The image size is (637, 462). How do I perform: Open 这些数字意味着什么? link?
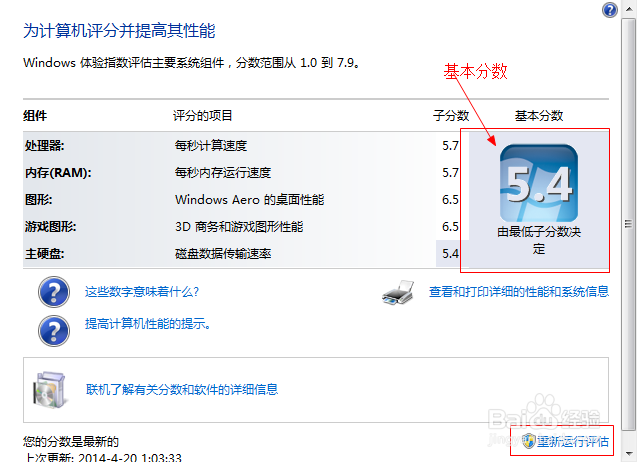pyautogui.click(x=142, y=292)
